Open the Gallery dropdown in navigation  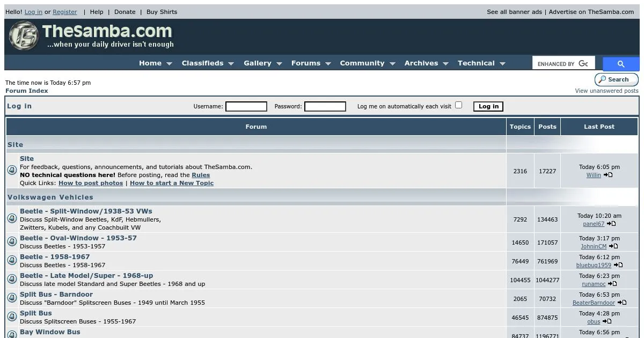coord(262,63)
